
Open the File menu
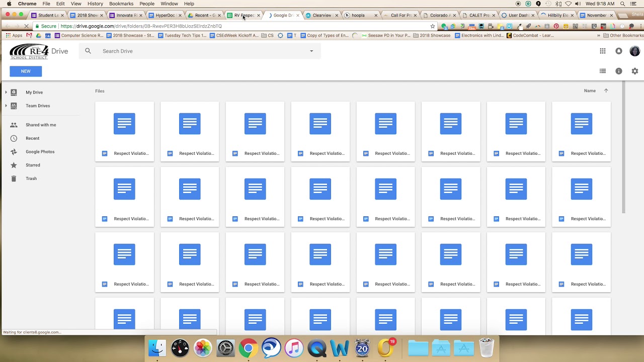46,4
